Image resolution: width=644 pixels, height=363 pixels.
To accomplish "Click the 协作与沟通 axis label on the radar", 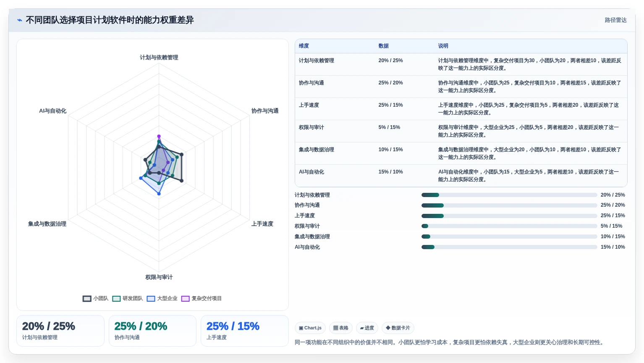I will click(265, 111).
